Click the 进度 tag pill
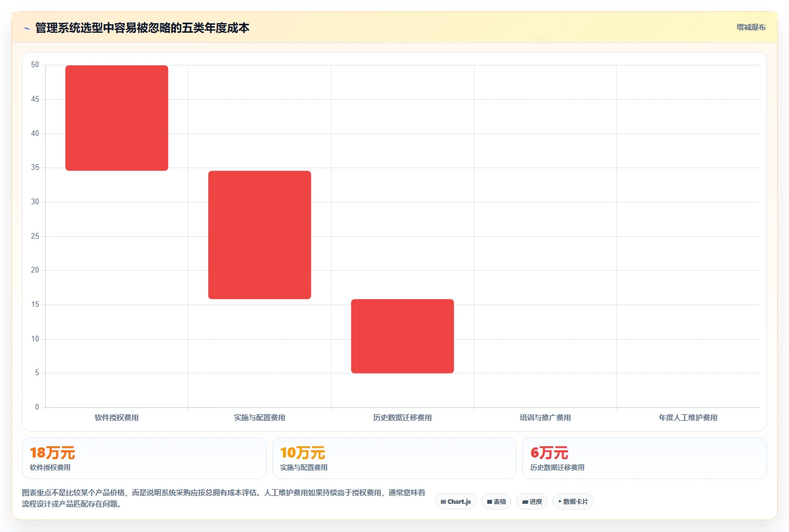The height and width of the screenshot is (532, 789). tap(532, 502)
